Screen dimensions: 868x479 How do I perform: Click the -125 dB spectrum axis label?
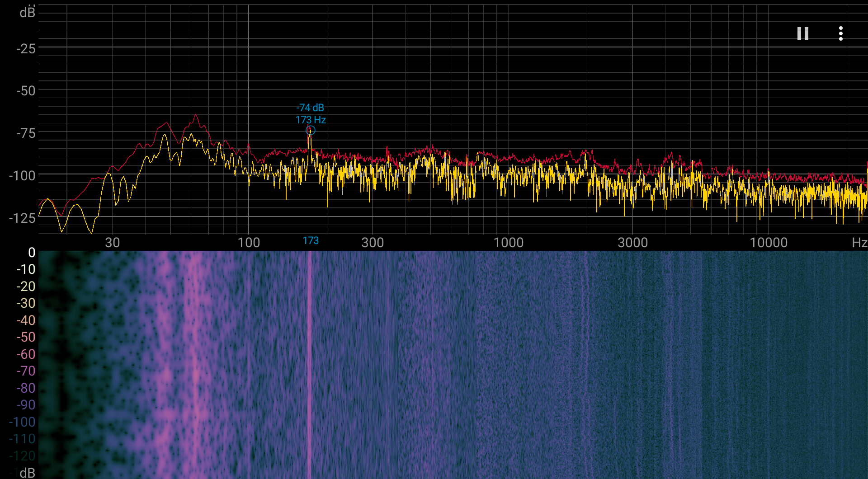tap(22, 218)
